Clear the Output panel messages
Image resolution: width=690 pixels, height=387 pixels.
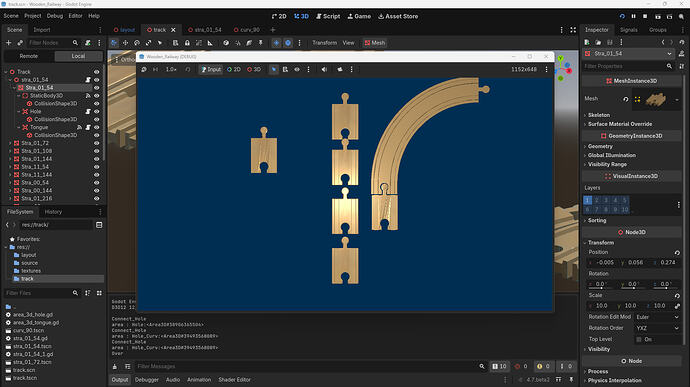click(115, 366)
